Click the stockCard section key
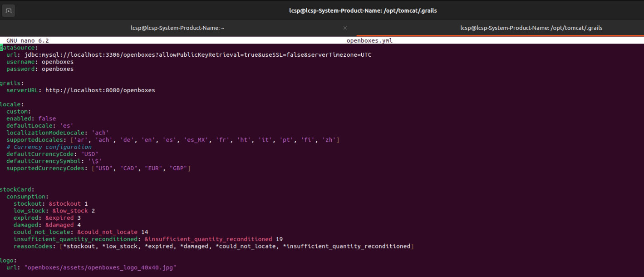The image size is (644, 277). [17, 189]
